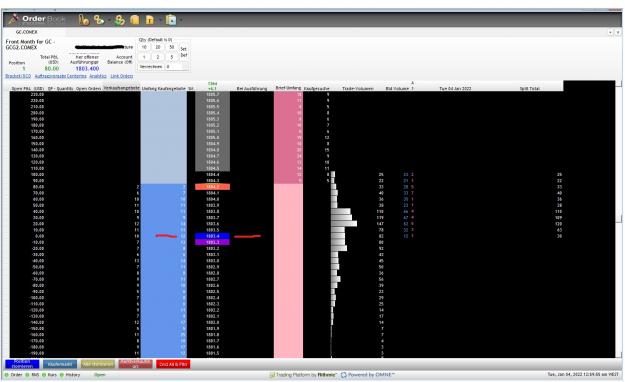The width and height of the screenshot is (625, 382).
Task: Set quantity with the 1 button
Action: [144, 57]
